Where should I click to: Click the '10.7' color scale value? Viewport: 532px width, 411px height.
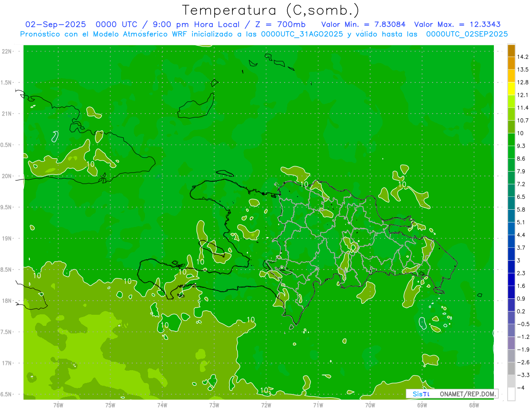click(523, 121)
